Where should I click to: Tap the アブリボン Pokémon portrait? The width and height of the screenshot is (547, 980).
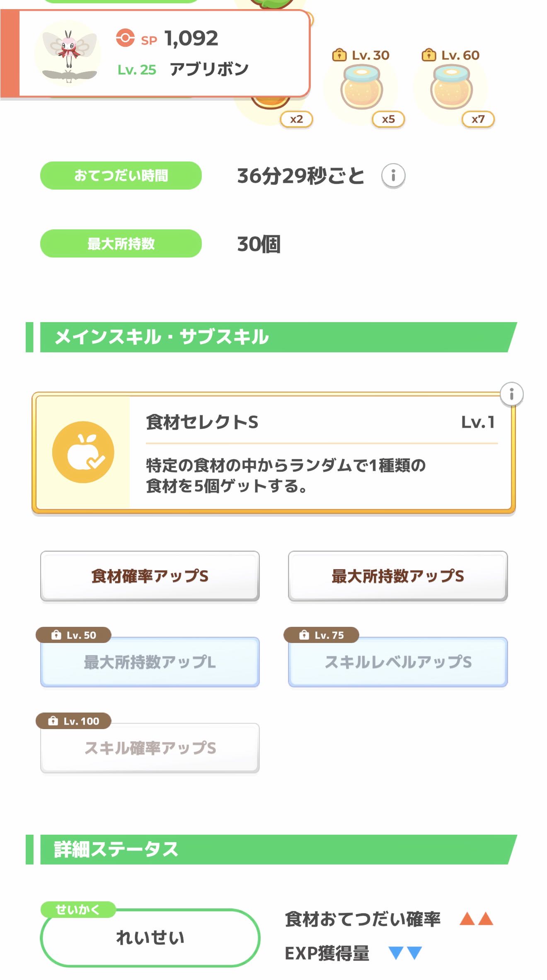(68, 54)
